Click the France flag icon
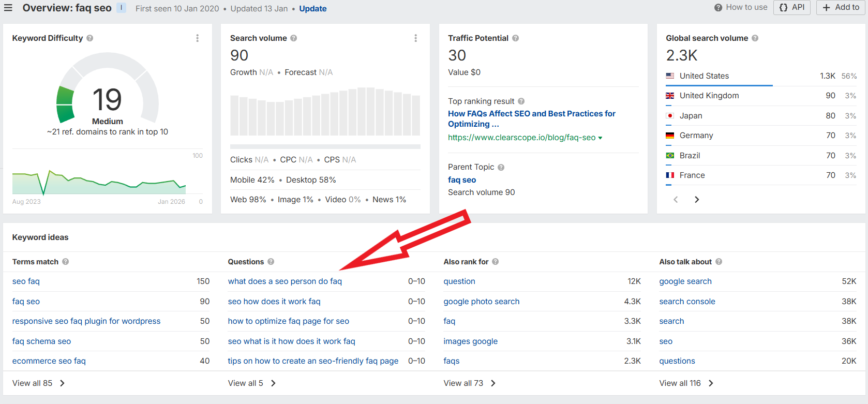 670,175
